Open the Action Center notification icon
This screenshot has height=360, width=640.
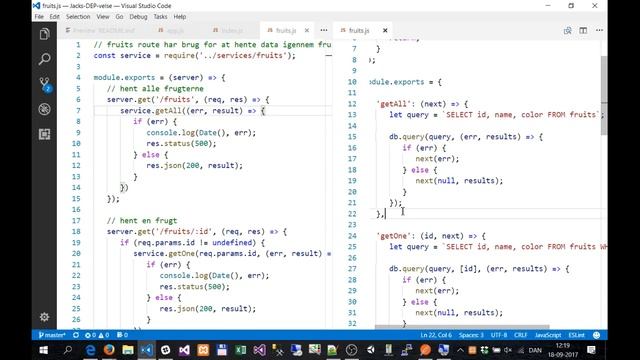(x=591, y=350)
